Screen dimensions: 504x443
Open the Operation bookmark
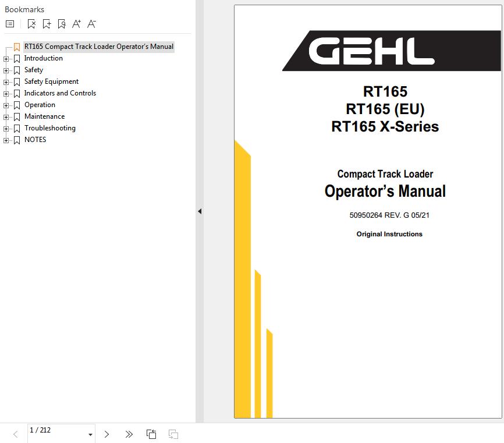click(x=40, y=105)
